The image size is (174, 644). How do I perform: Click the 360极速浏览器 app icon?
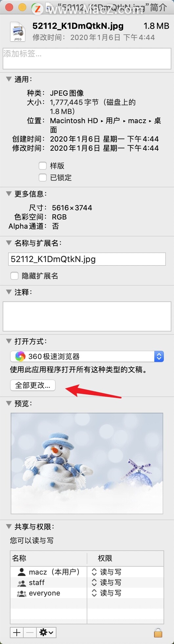pos(20,356)
